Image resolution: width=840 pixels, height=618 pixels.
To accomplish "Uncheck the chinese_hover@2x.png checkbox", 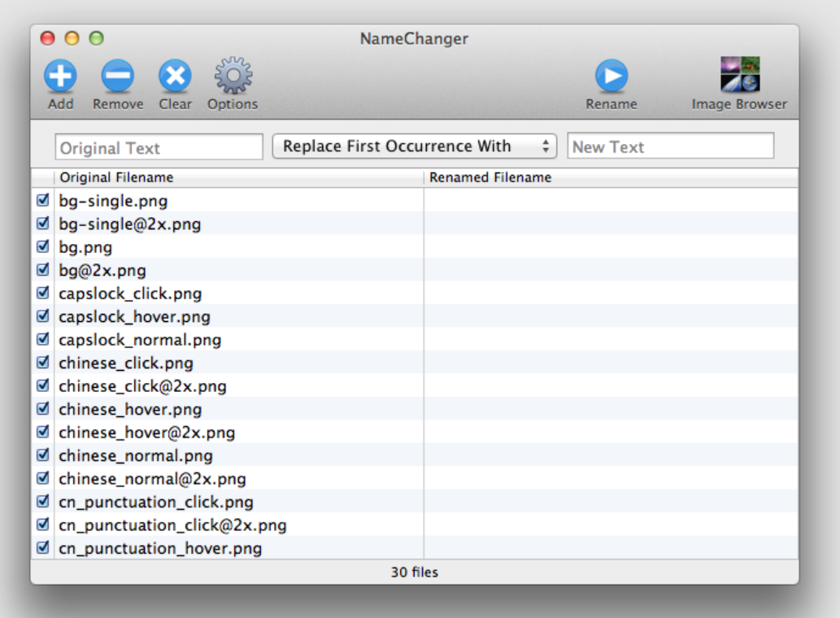I will 43,432.
